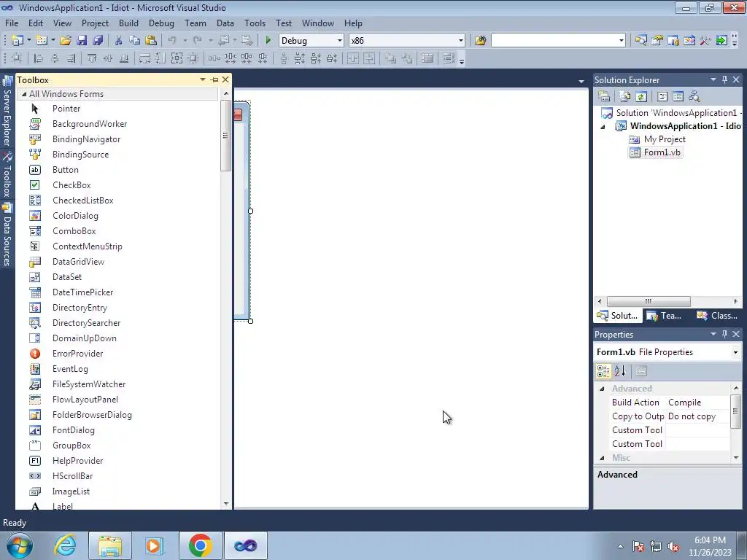Open Google Chrome from taskbar
This screenshot has width=747, height=560.
pos(200,545)
